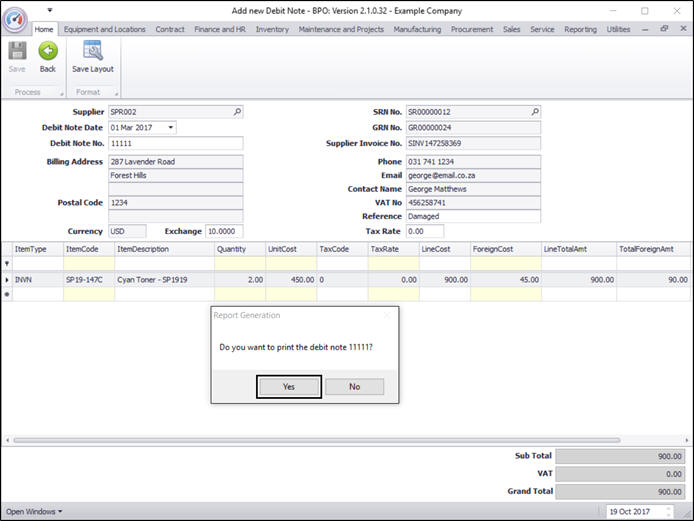
Task: Open the Maintenance and Projects tab
Action: (341, 29)
